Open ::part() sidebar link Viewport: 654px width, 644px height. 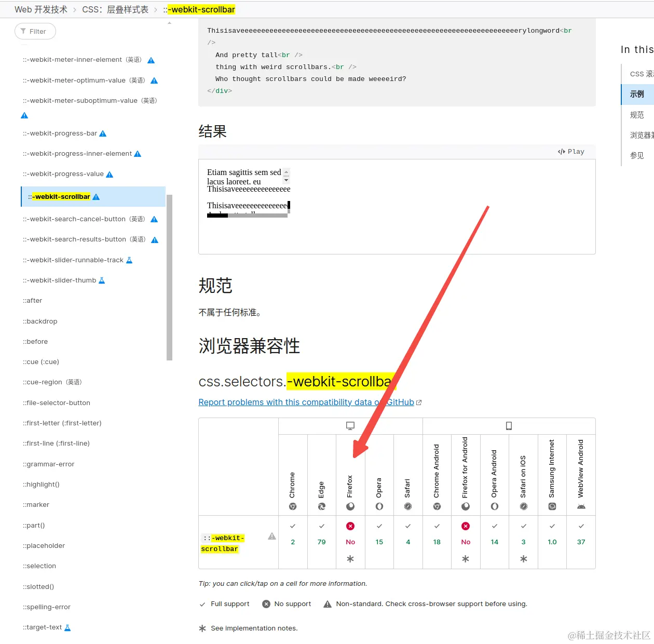[x=34, y=526]
